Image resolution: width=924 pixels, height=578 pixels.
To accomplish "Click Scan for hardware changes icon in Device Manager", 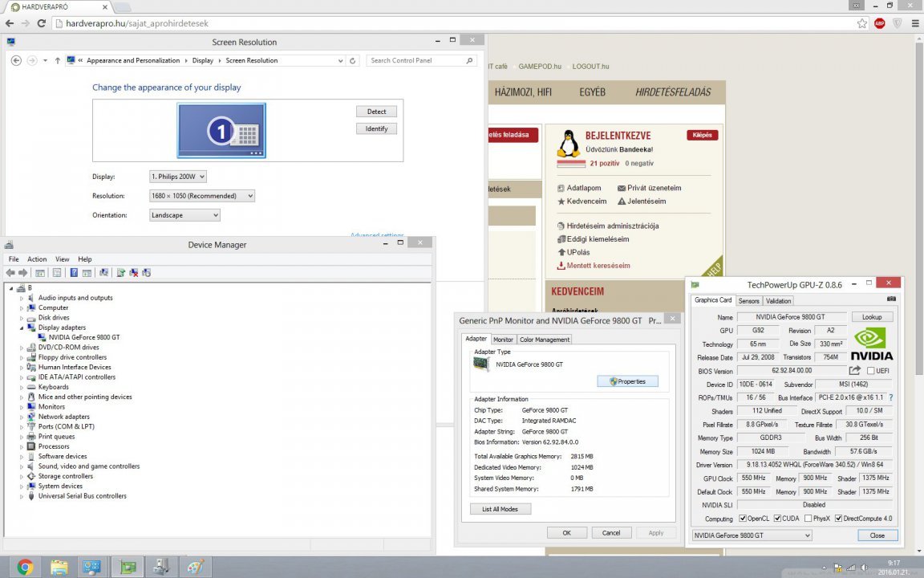I will (103, 272).
